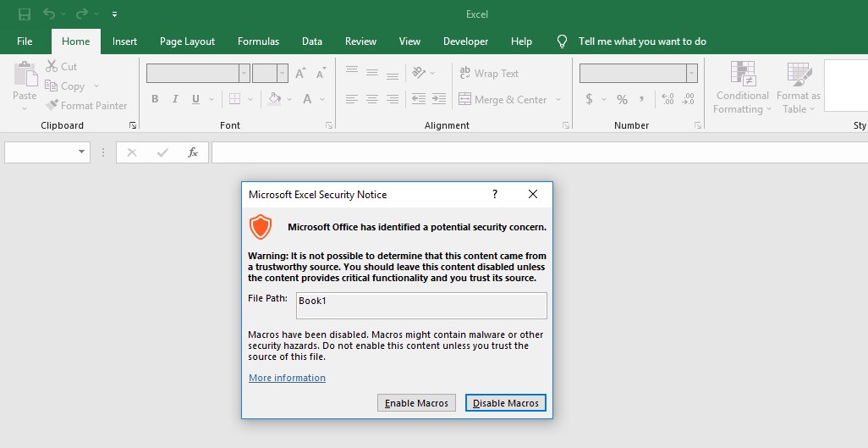868x448 pixels.
Task: Open Font group dialog launcher
Action: [x=329, y=126]
